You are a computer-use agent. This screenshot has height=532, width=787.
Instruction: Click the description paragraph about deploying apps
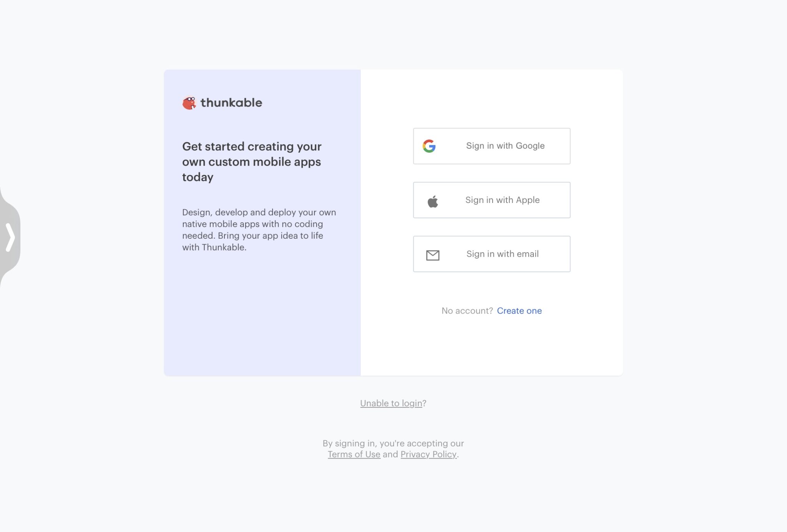259,229
